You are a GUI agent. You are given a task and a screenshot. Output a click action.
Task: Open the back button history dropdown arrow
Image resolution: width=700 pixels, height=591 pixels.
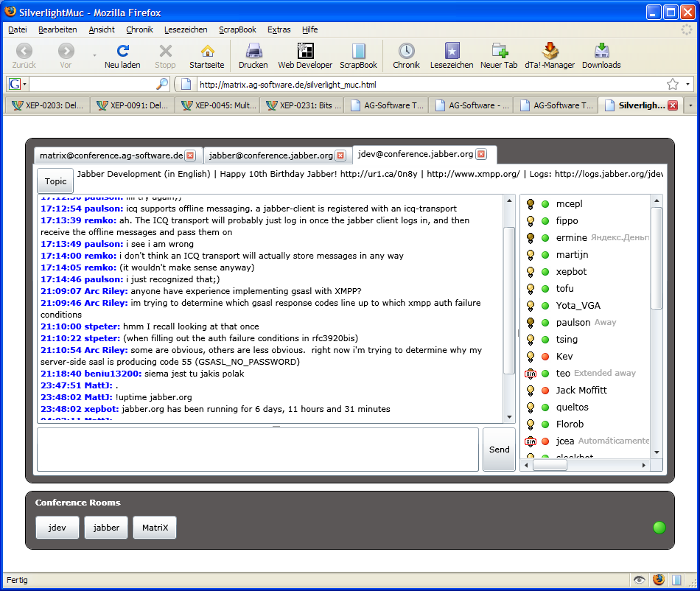94,55
